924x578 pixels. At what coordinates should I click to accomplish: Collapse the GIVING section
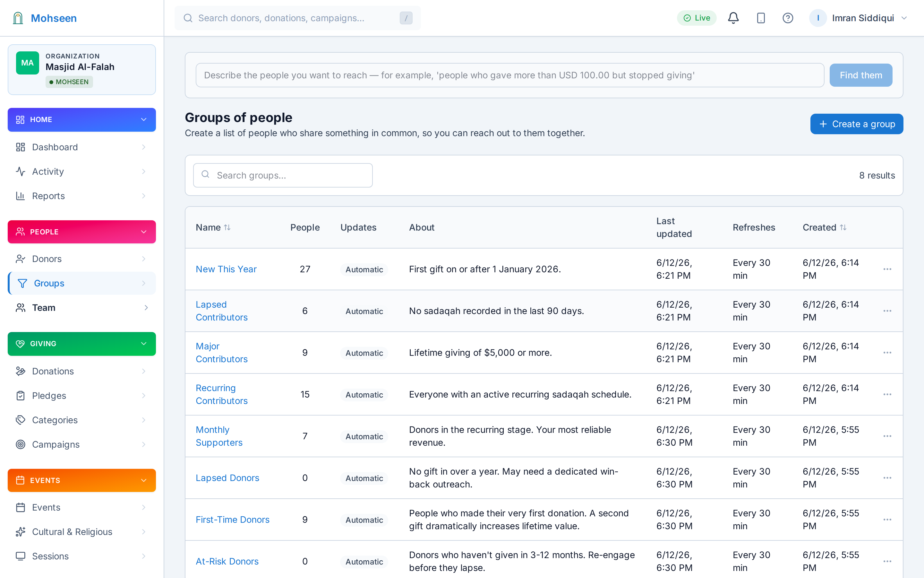[143, 344]
